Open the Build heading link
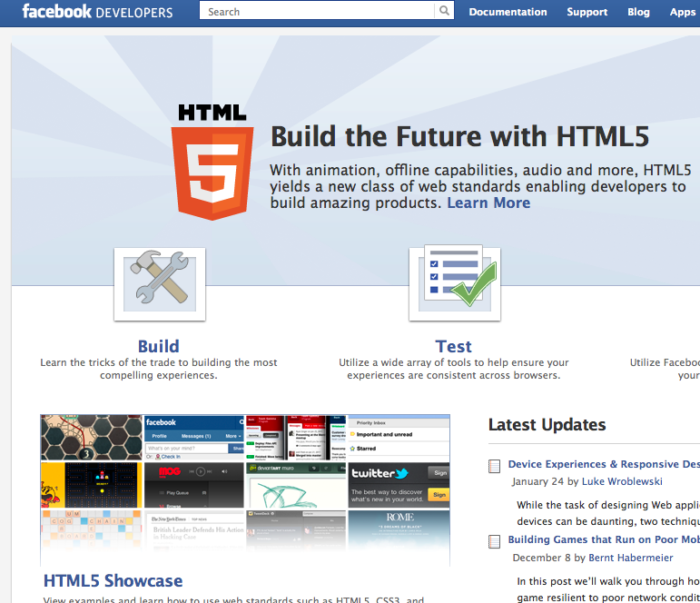Viewport: 700px width, 603px height. tap(159, 346)
